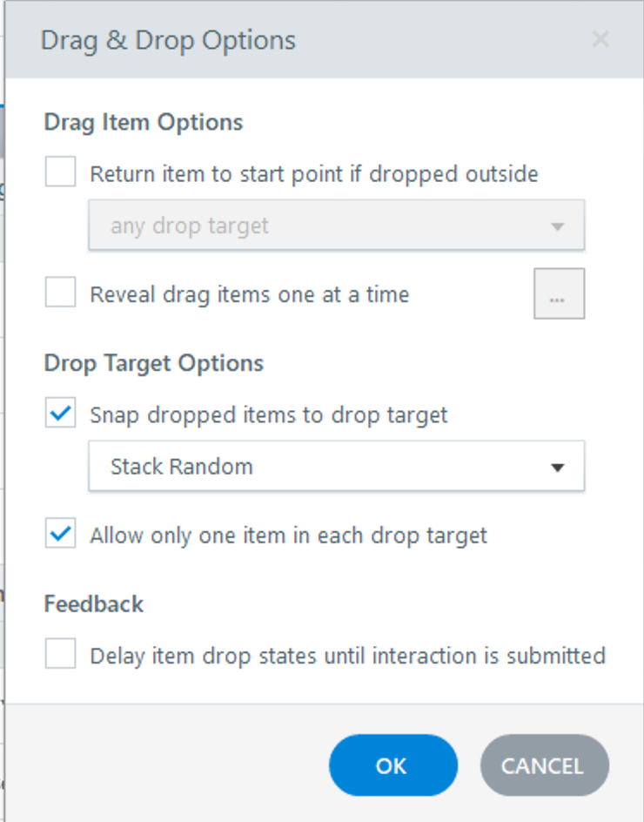
Task: Uncheck the Snap dropped items to drop target box
Action: pos(61,414)
